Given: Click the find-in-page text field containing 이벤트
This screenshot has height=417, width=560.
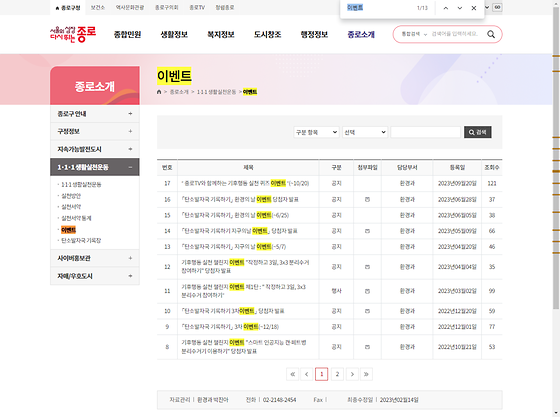Looking at the screenshot, I should pos(379,7).
